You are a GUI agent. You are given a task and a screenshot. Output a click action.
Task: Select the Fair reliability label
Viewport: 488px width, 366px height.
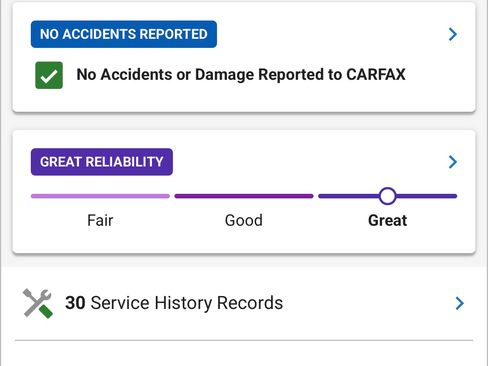[x=100, y=220]
